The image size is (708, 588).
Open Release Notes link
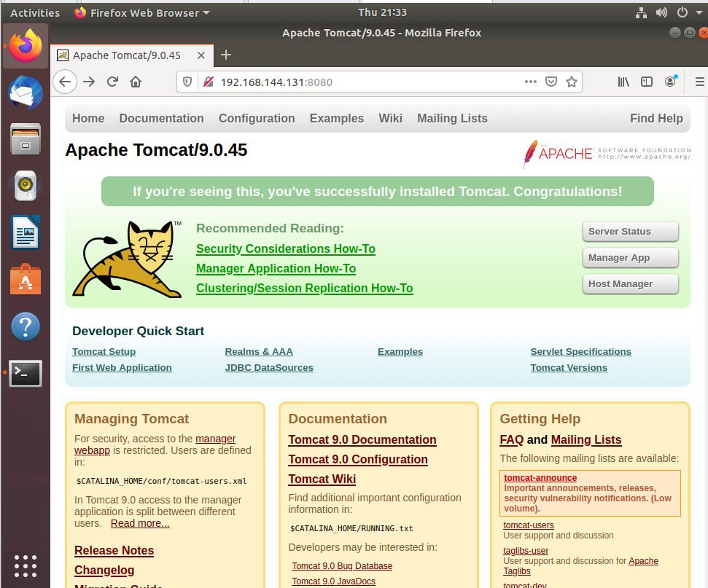(x=114, y=551)
